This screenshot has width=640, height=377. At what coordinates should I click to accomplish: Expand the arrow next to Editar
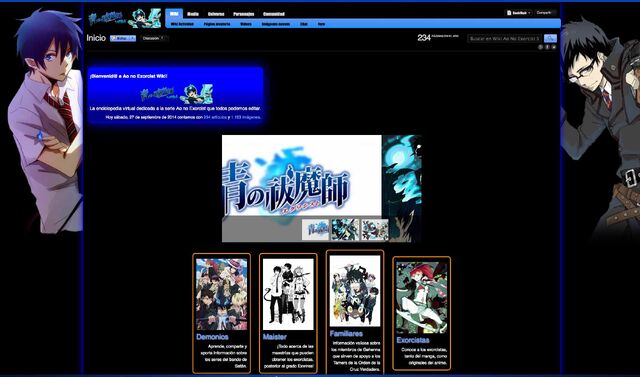click(133, 38)
